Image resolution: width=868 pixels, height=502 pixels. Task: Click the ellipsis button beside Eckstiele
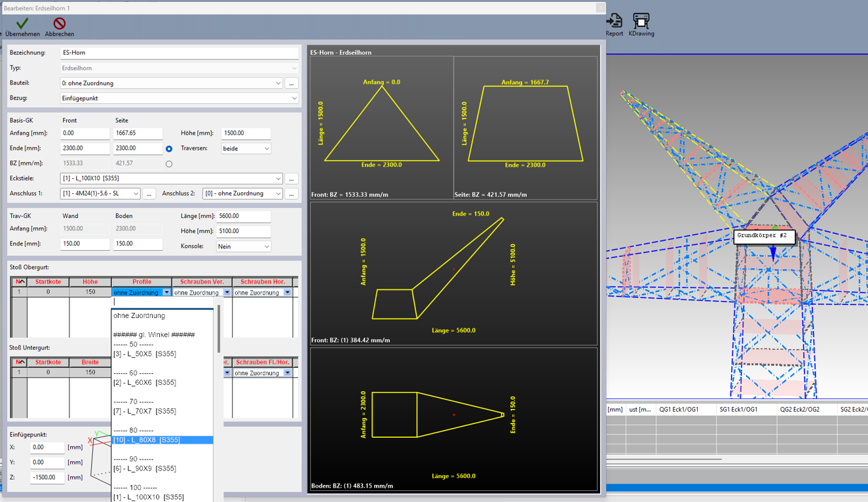pos(292,179)
